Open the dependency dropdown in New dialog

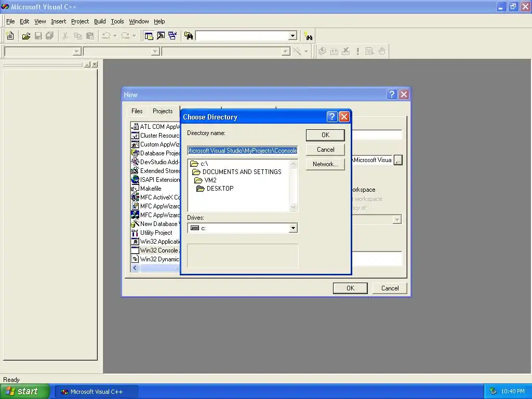tap(397, 220)
